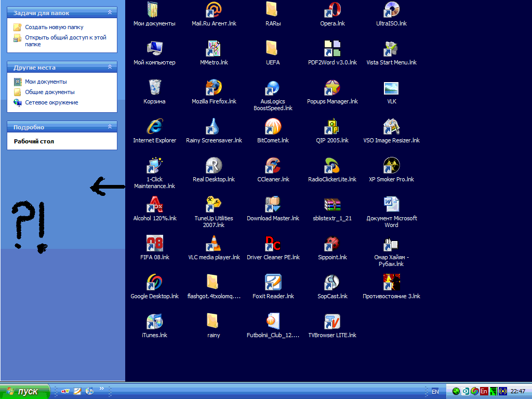Click the Создать новую папку link
Viewport: 532px width, 399px height.
point(54,27)
